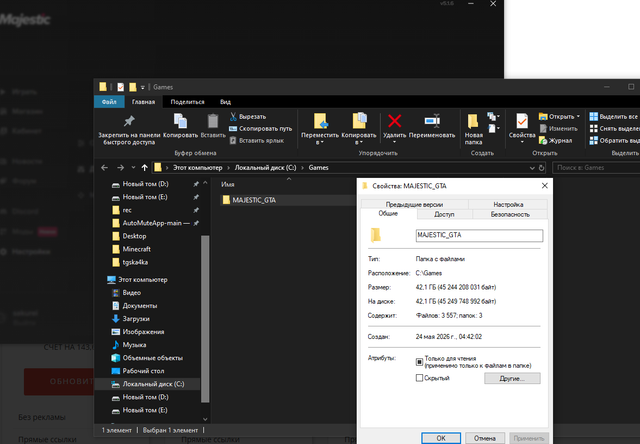Go forward with the right arrow
This screenshot has height=444, width=640.
[x=120, y=168]
